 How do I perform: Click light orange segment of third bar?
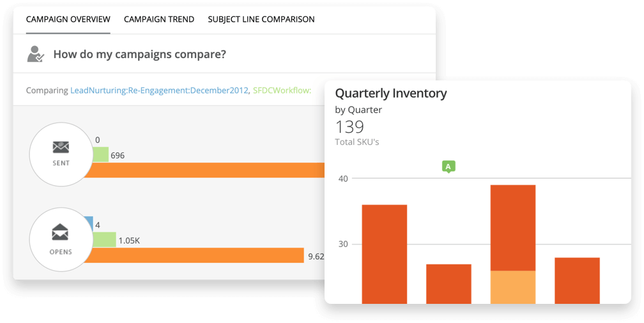pos(512,287)
